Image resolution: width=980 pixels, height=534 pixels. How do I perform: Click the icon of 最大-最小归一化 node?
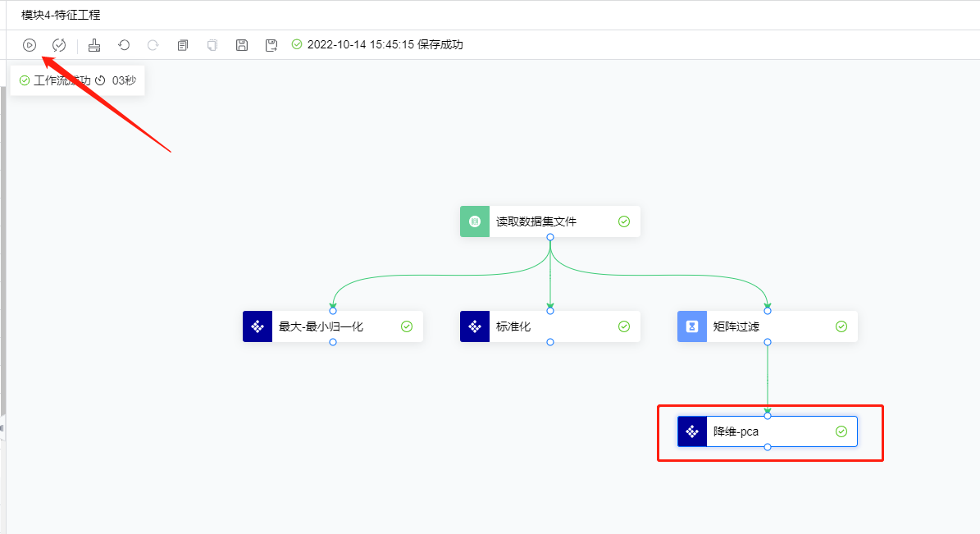pos(258,326)
